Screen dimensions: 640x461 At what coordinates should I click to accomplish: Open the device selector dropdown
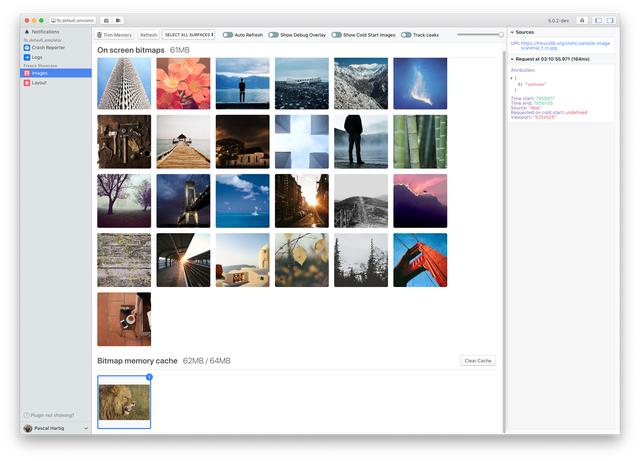[73, 20]
